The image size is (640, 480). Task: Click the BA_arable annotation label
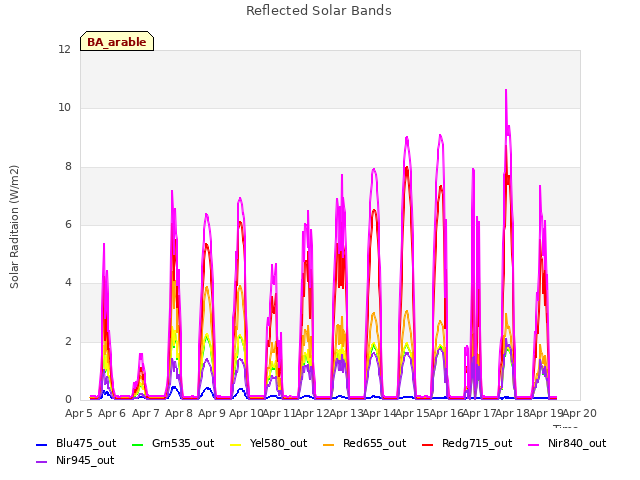[x=117, y=41]
